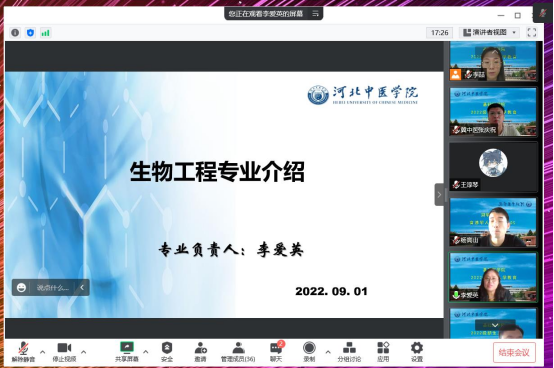Open 设置 settings gear icon
Viewport: 554px width, 368px height.
(x=417, y=351)
